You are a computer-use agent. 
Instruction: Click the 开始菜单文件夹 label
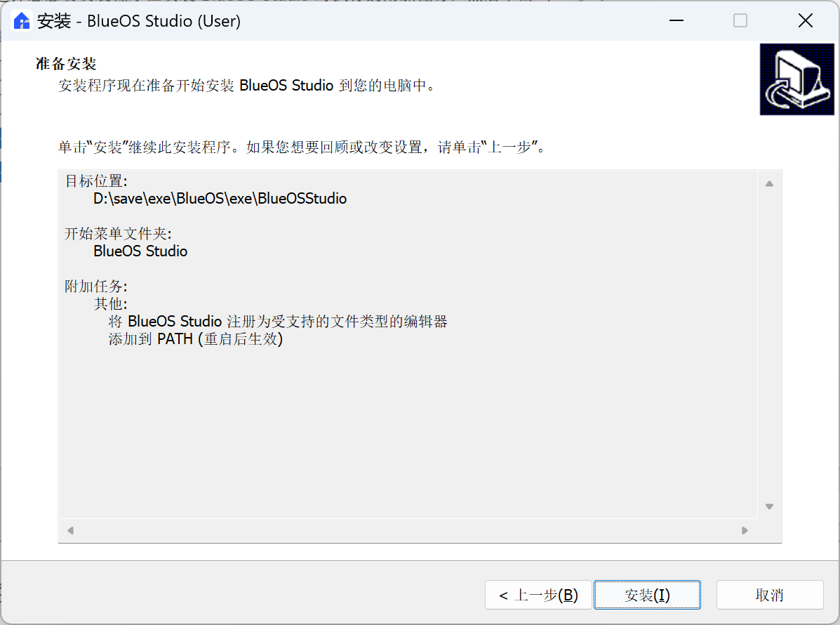[118, 234]
